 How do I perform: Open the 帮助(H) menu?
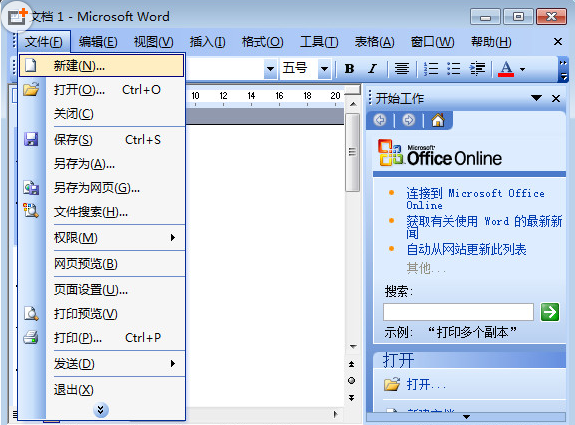tap(491, 42)
